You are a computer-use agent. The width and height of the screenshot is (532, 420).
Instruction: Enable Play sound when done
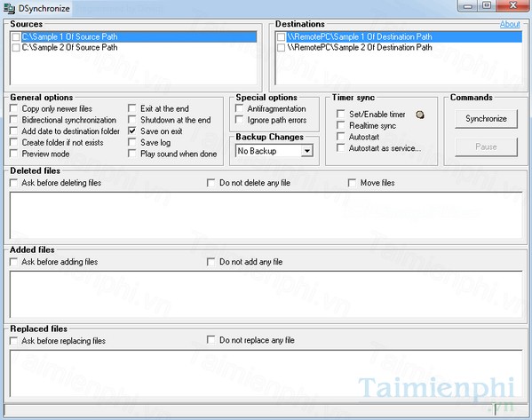pos(132,154)
